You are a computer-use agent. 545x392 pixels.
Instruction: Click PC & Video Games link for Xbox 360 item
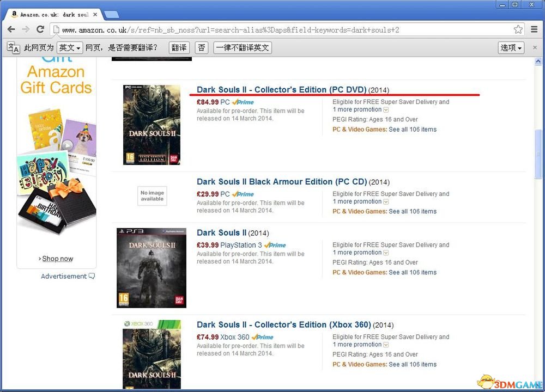[x=359, y=365]
